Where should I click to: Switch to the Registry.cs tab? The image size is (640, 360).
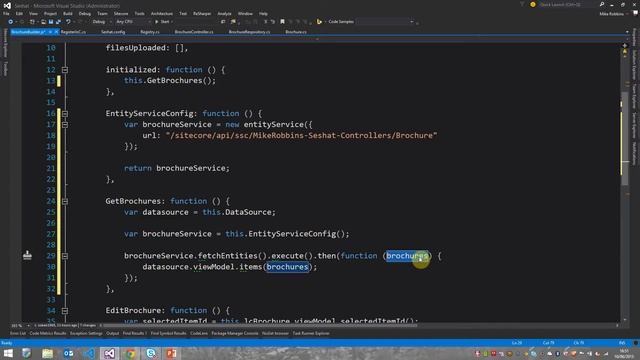pyautogui.click(x=150, y=32)
